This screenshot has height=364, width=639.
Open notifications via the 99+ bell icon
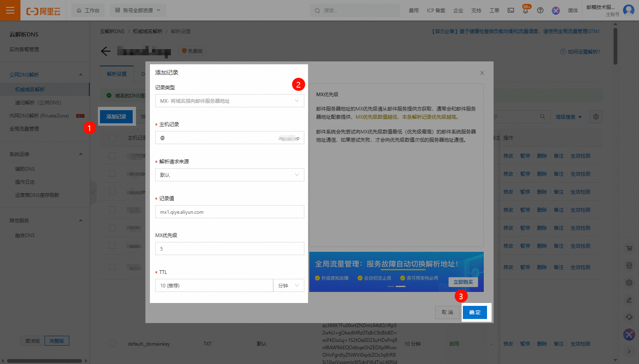525,10
